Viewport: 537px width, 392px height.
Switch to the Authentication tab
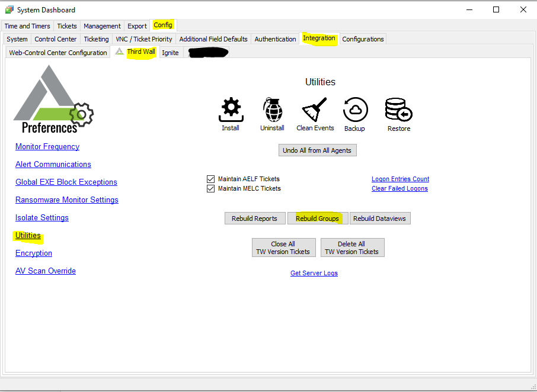coord(275,39)
